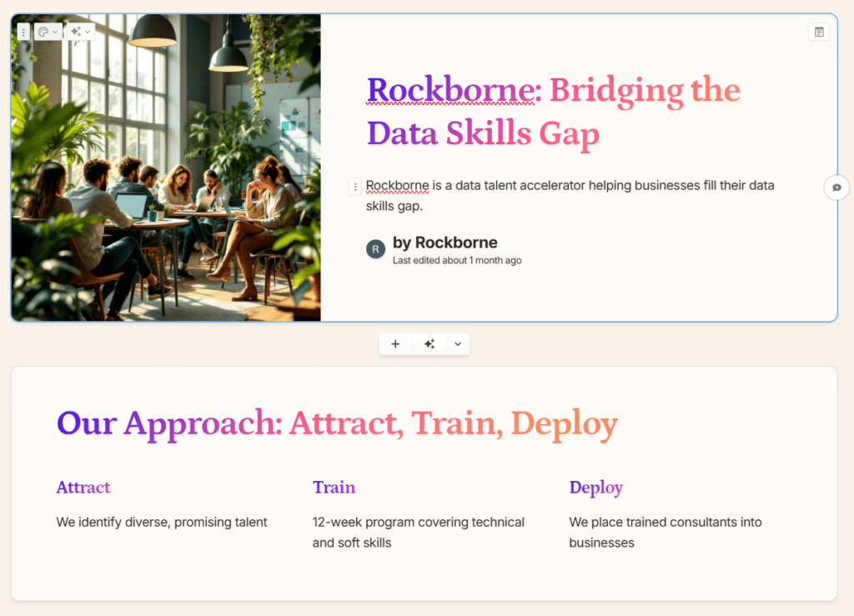Click the Rockborne author avatar

click(376, 249)
